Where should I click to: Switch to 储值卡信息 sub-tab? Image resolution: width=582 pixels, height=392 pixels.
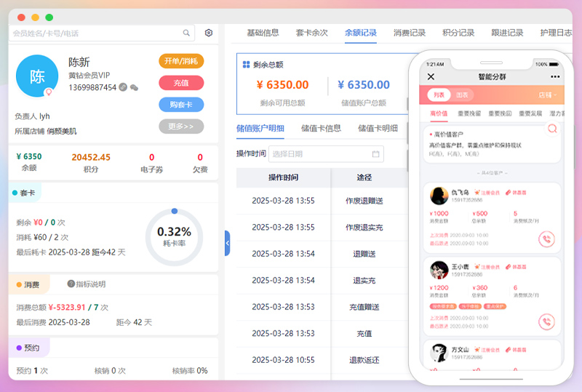(x=321, y=129)
